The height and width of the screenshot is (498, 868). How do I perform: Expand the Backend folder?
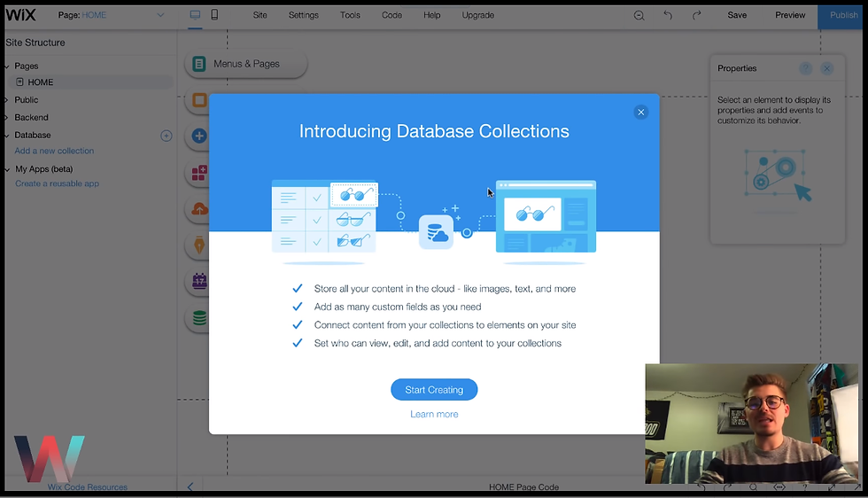[x=7, y=118]
